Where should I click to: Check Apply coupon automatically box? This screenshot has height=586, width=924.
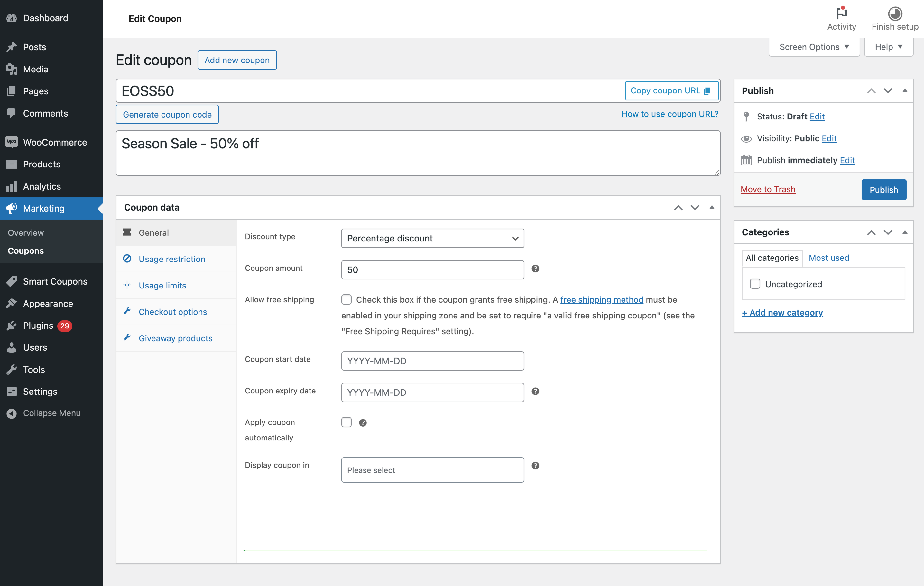coord(347,422)
